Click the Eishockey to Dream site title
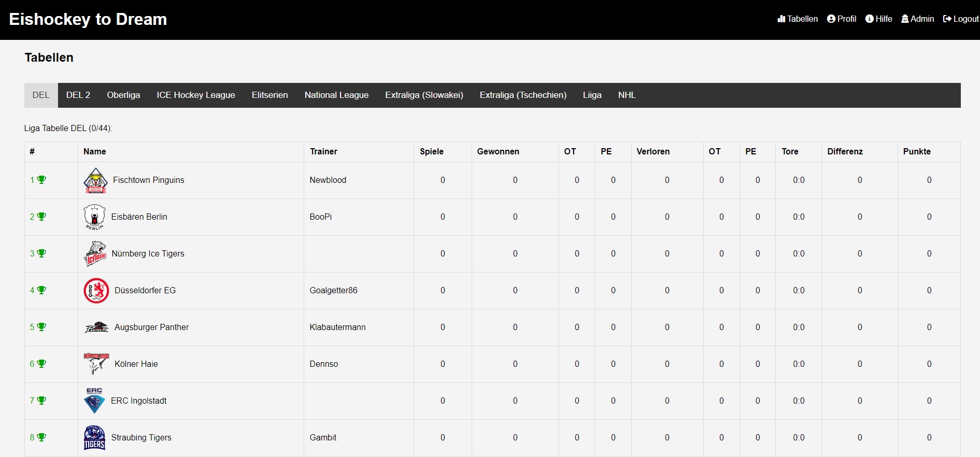The width and height of the screenshot is (980, 457). (88, 20)
